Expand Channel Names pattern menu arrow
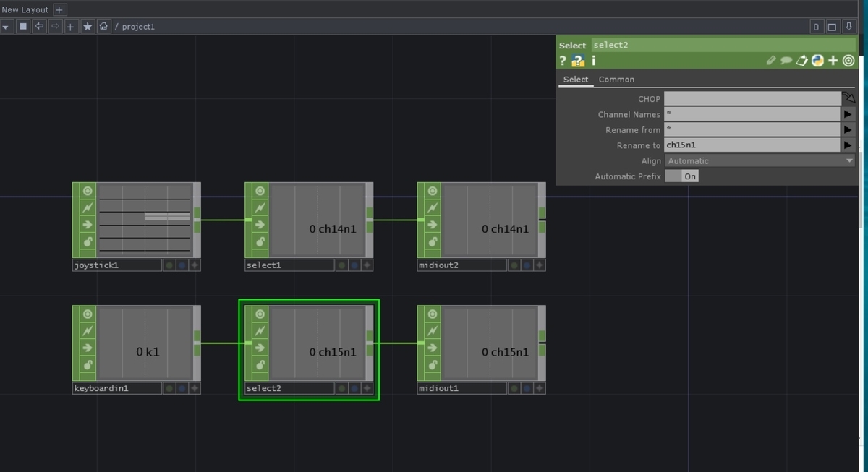Screen dimensions: 868x472 pos(848,114)
